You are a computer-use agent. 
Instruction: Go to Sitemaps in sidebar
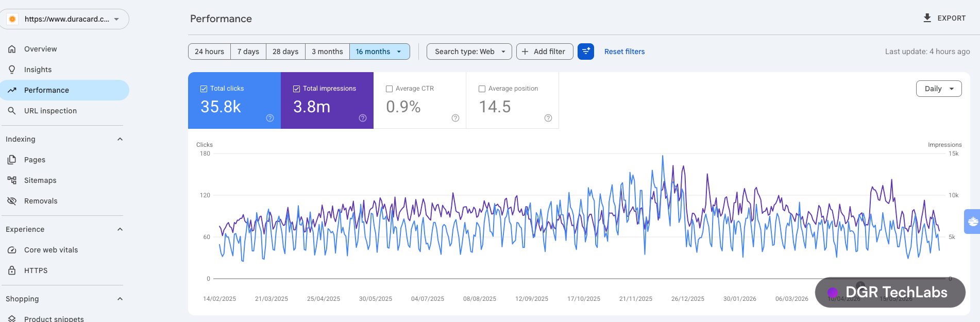[x=64, y=180]
